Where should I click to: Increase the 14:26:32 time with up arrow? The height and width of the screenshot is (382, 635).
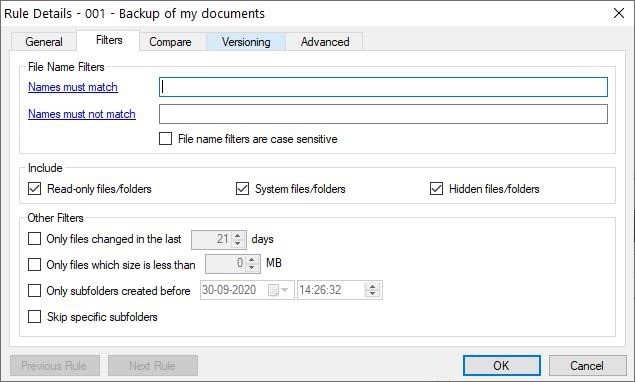pyautogui.click(x=372, y=286)
